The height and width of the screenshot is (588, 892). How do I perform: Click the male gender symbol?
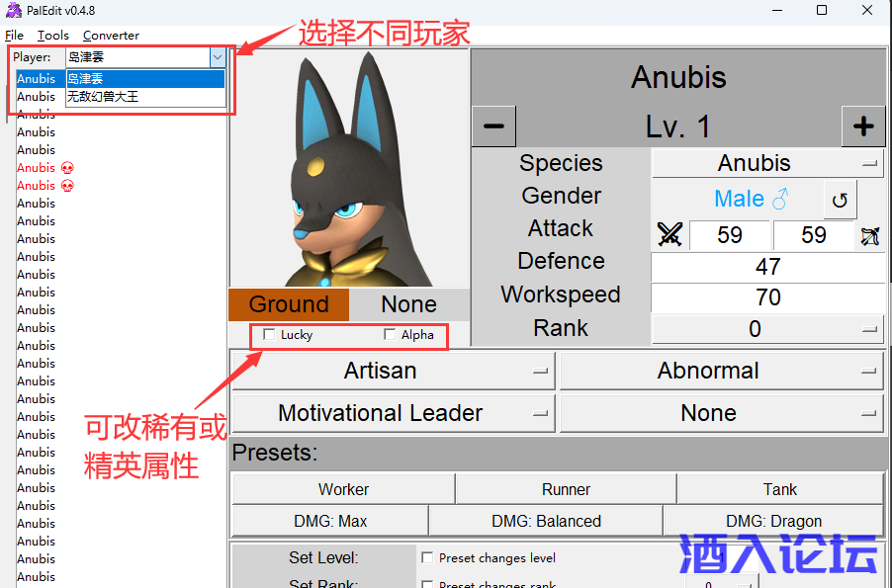click(780, 199)
